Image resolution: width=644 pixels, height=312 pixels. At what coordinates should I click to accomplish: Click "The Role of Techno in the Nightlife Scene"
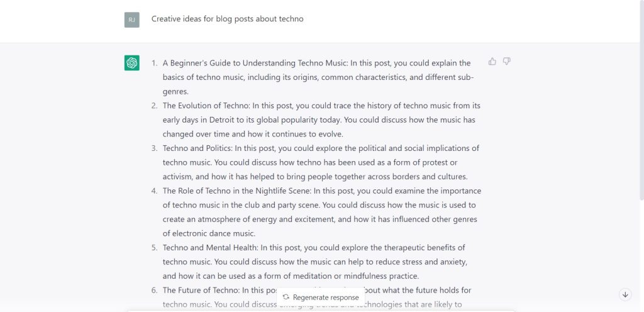[x=242, y=191]
